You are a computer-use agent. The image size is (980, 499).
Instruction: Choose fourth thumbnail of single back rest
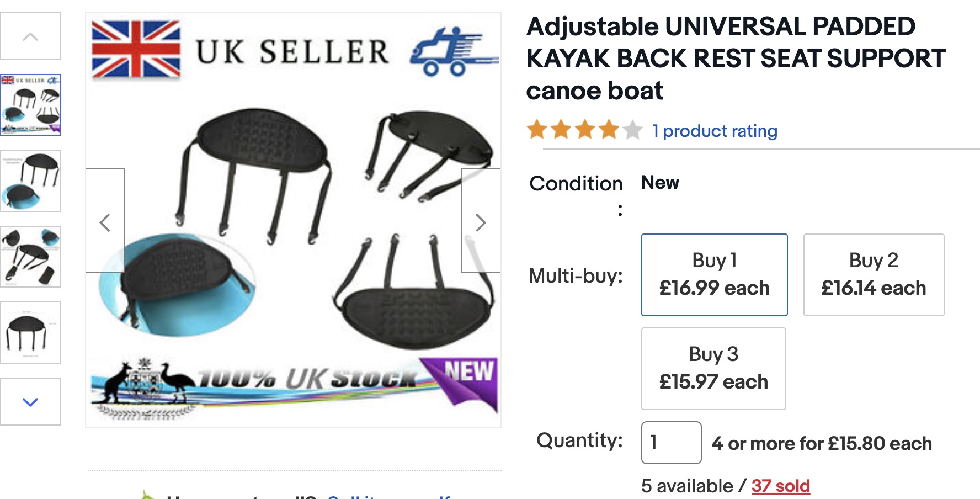point(31,332)
